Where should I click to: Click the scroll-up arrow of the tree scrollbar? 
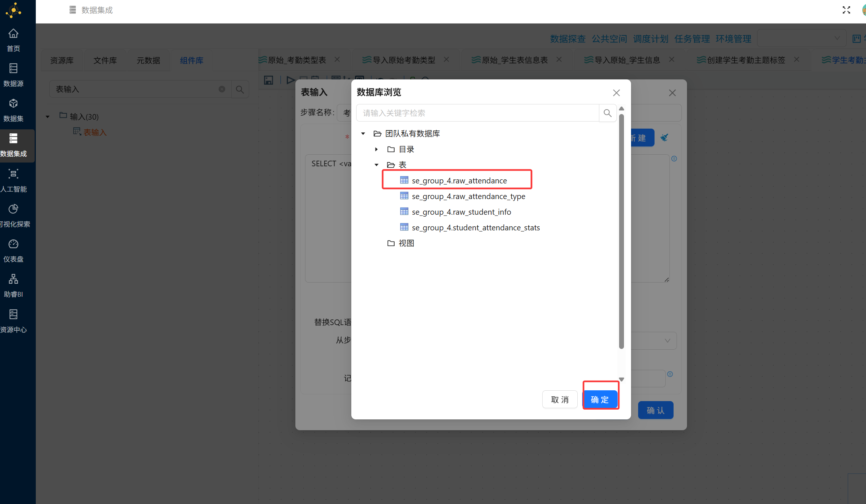click(x=621, y=108)
